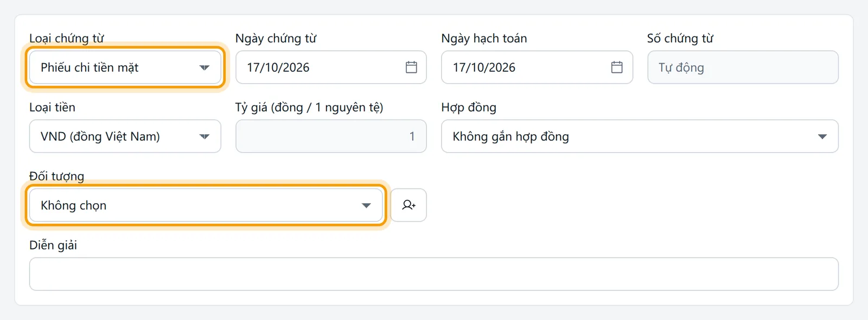Click the Ngày hạch toán label

484,39
